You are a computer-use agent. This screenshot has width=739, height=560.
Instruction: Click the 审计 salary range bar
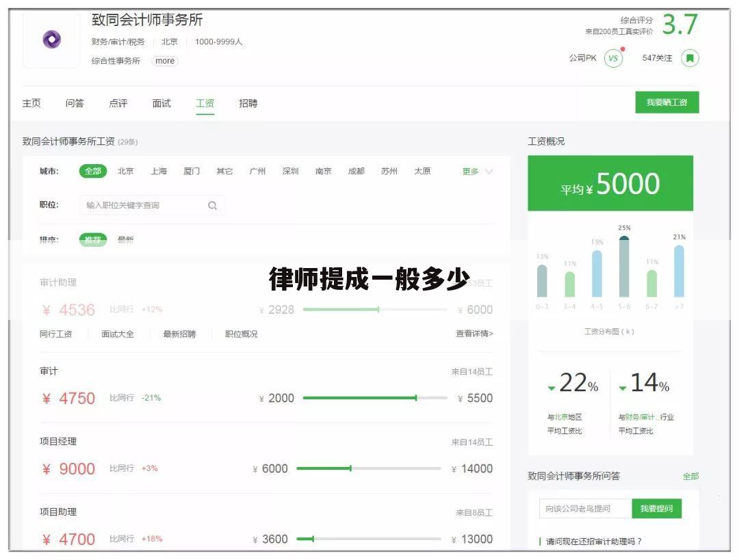[x=375, y=398]
